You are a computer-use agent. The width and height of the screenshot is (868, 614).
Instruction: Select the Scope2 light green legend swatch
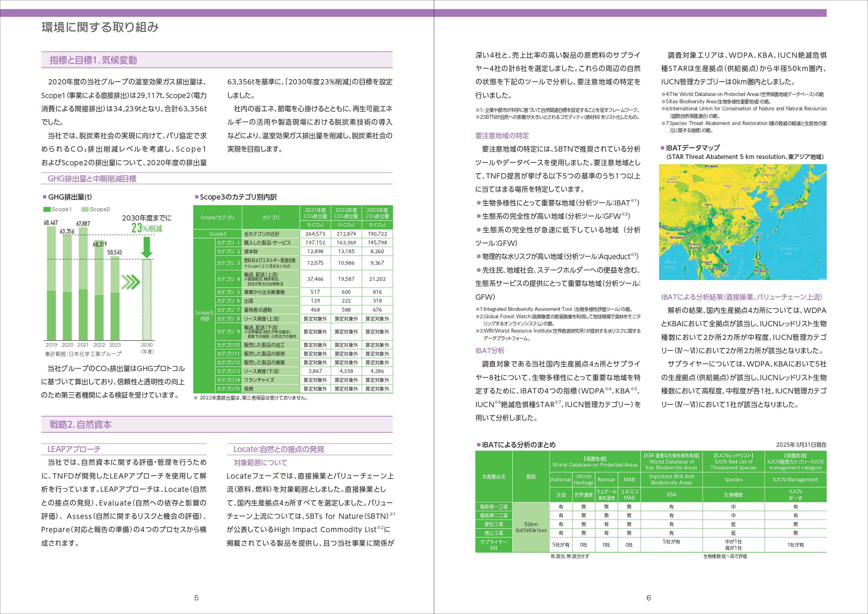(85, 209)
